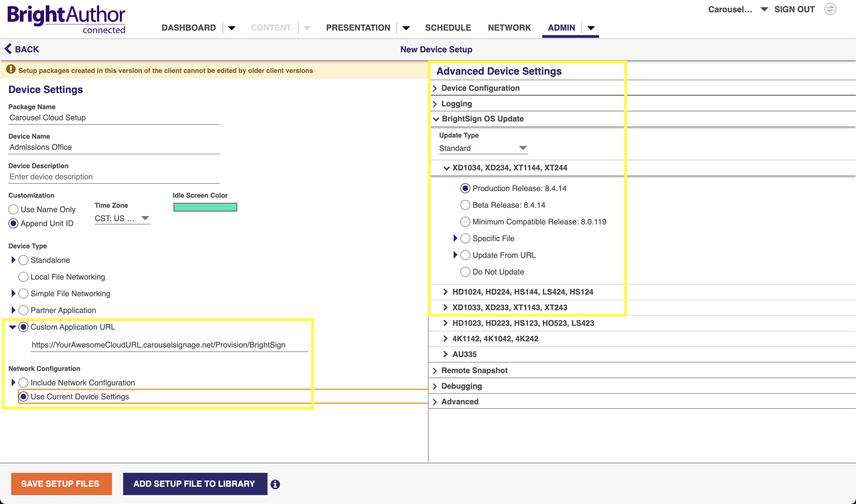Click the SAVE SETUP FILES button
The height and width of the screenshot is (504, 856).
[x=62, y=484]
